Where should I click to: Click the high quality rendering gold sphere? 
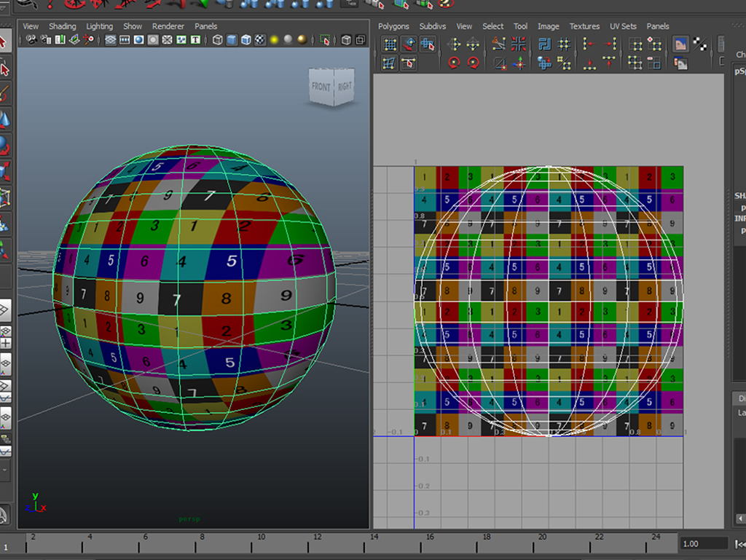302,40
